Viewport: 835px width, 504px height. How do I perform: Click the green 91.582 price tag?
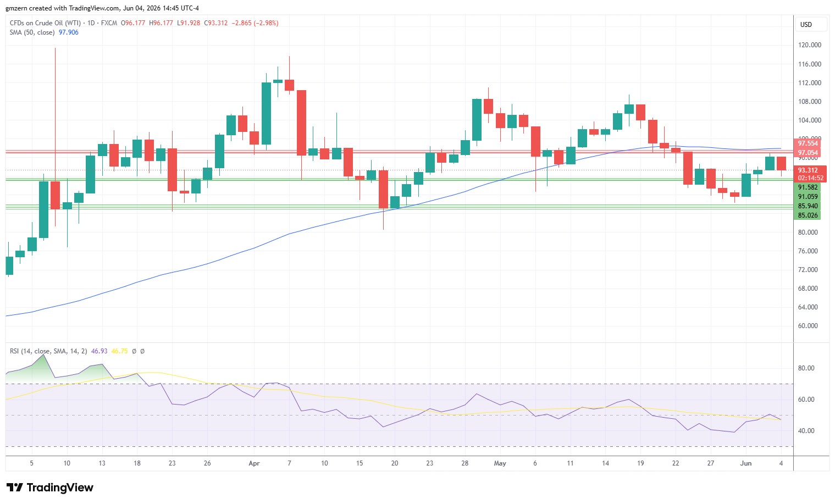click(x=808, y=187)
